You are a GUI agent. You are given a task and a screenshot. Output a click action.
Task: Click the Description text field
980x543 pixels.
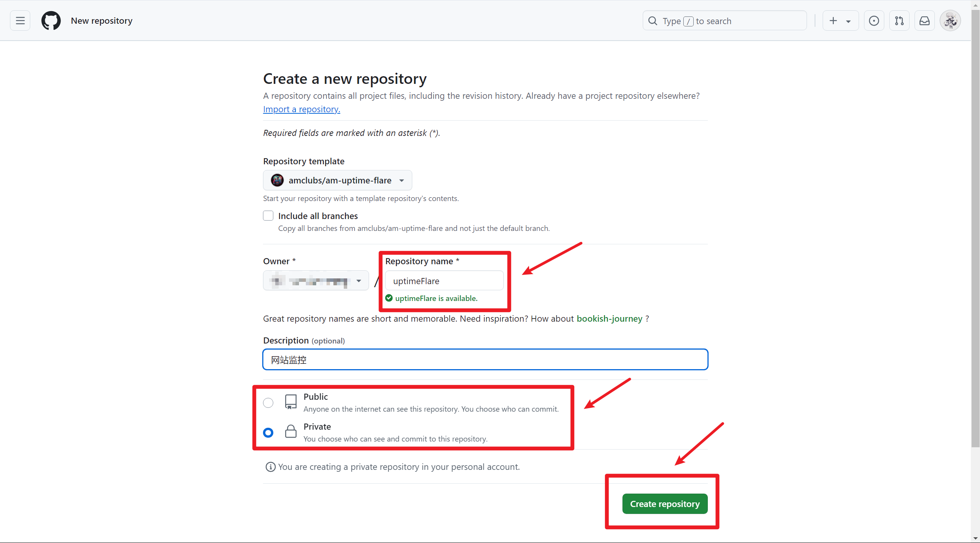485,360
